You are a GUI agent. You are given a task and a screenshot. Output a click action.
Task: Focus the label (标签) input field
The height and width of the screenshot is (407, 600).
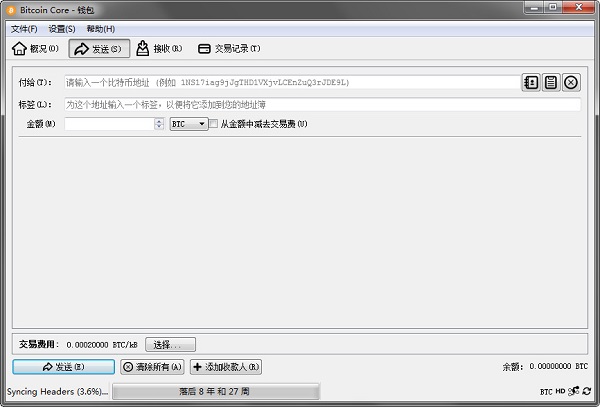tap(323, 104)
